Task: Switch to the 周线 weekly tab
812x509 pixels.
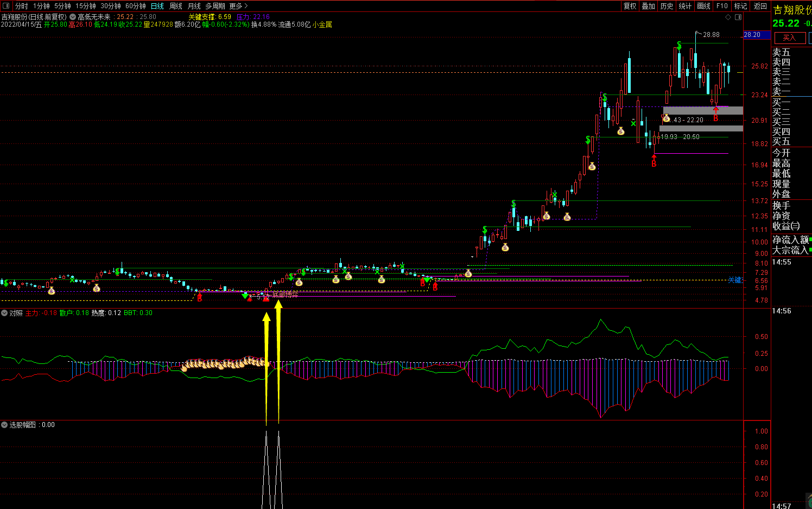Action: (176, 6)
